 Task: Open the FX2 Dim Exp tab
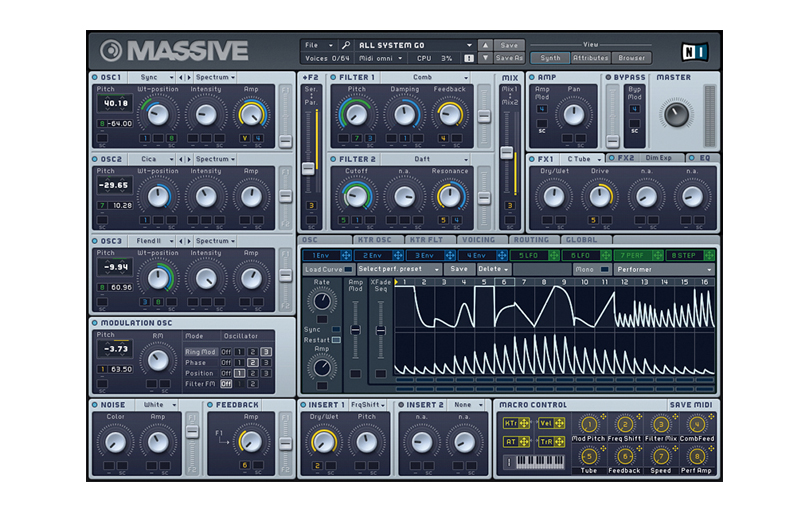pyautogui.click(x=645, y=158)
